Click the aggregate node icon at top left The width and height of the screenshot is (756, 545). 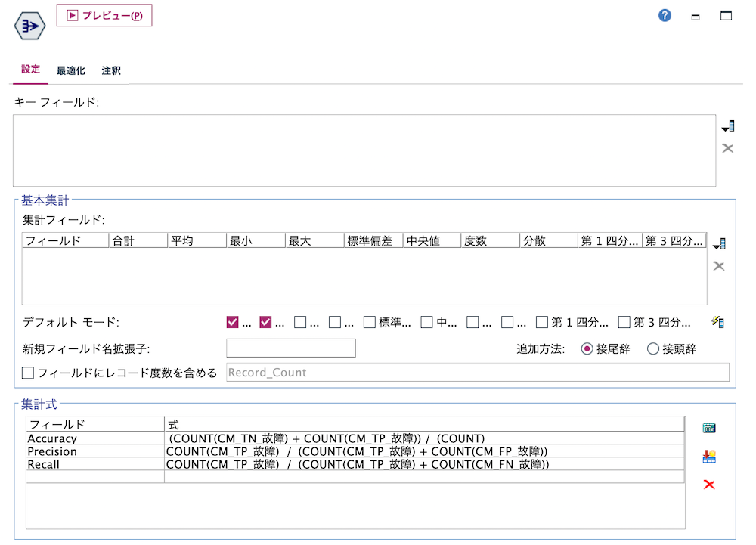[x=29, y=25]
